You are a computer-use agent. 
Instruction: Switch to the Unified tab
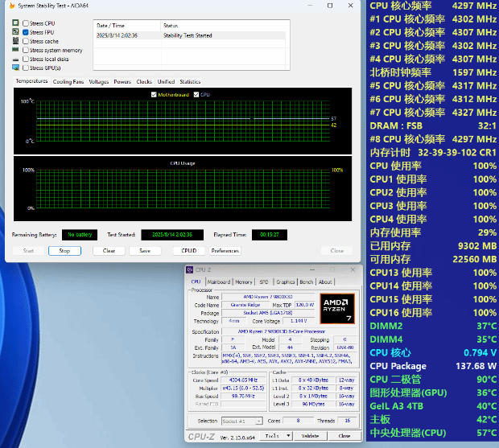point(166,82)
